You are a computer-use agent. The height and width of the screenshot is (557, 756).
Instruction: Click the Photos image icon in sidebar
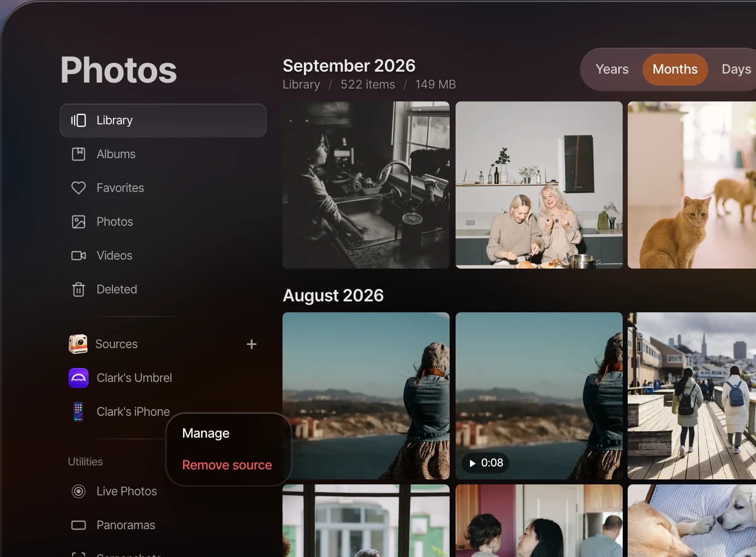[79, 222]
